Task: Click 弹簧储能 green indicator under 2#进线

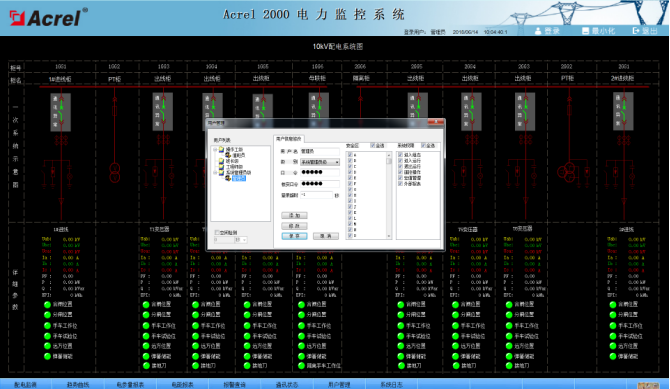Action: (613, 356)
